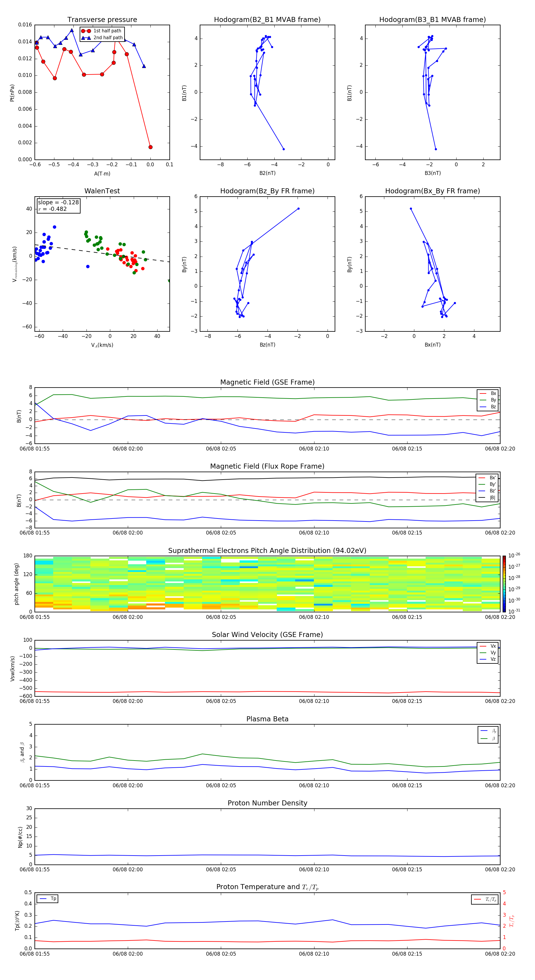
Task: Click the 'Transverse pressure' plot title
Action: [102, 20]
